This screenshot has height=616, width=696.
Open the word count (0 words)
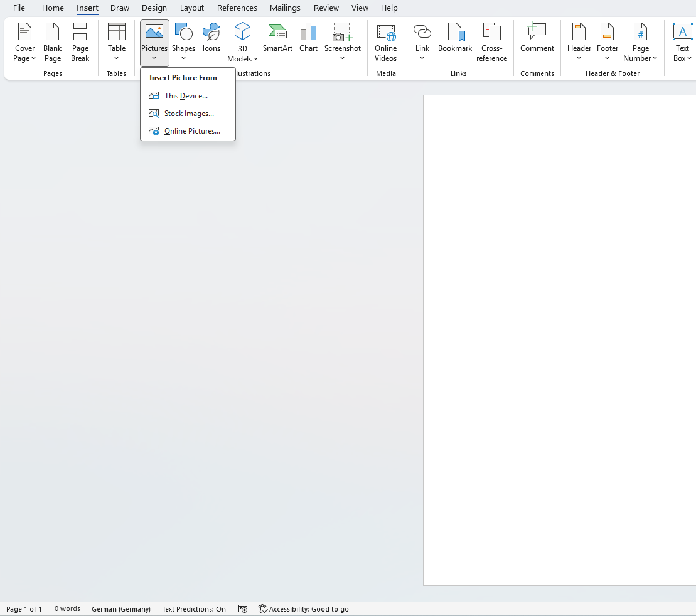tap(68, 609)
